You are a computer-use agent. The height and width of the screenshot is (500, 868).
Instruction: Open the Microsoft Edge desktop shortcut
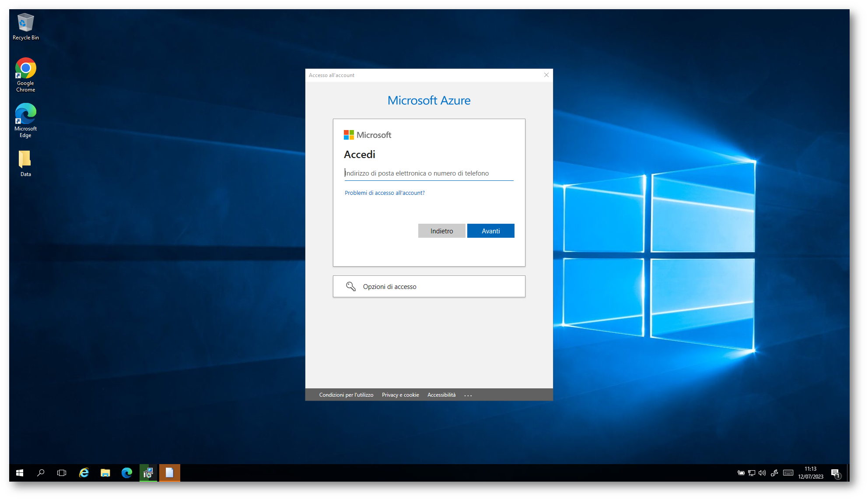point(25,120)
